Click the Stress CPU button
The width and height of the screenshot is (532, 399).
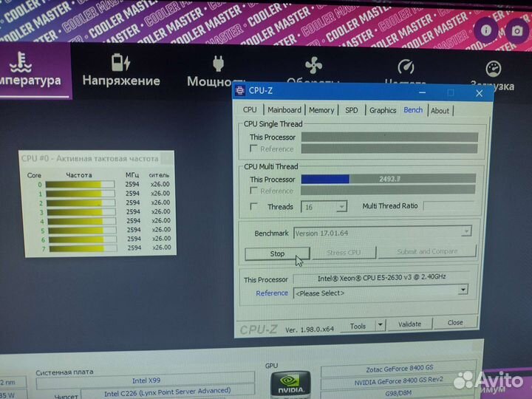pos(344,253)
